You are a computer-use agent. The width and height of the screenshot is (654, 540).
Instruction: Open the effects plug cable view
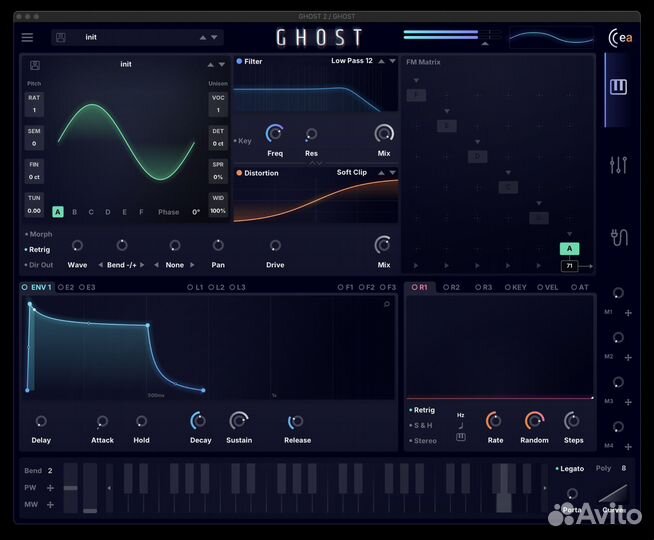click(x=619, y=237)
